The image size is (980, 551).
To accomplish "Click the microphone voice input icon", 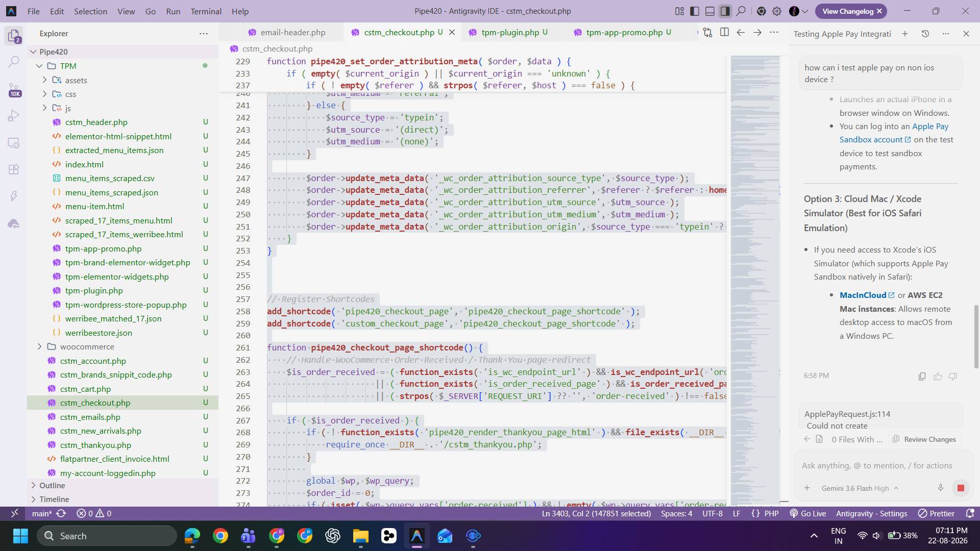I will pos(940,488).
